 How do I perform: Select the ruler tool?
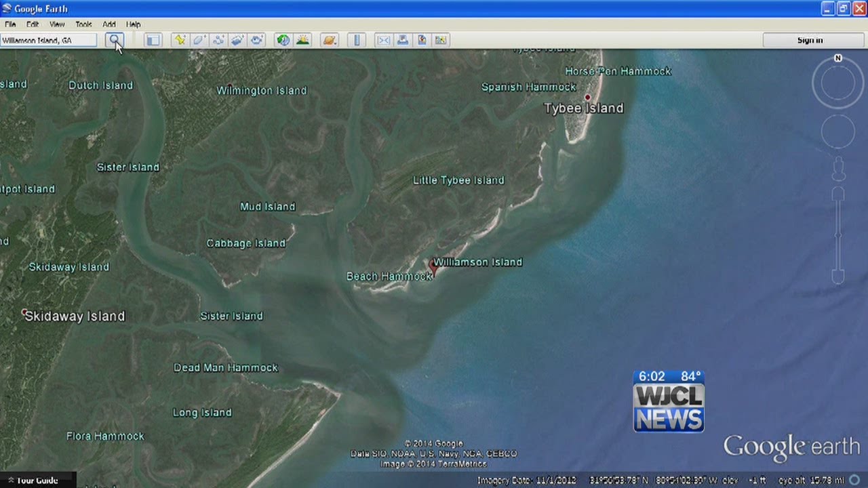coord(357,40)
